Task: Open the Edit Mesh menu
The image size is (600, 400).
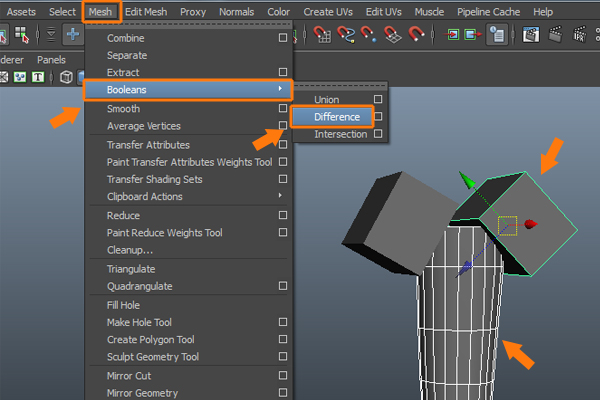Action: (145, 11)
